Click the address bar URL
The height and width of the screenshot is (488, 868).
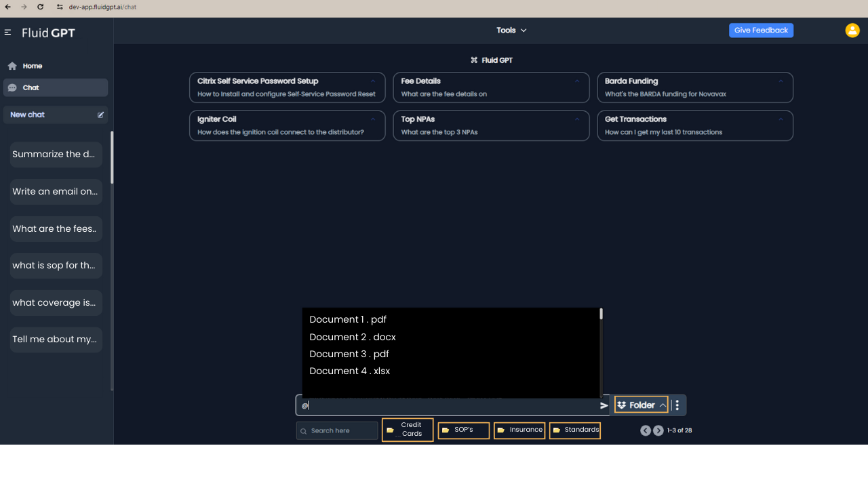tap(102, 7)
